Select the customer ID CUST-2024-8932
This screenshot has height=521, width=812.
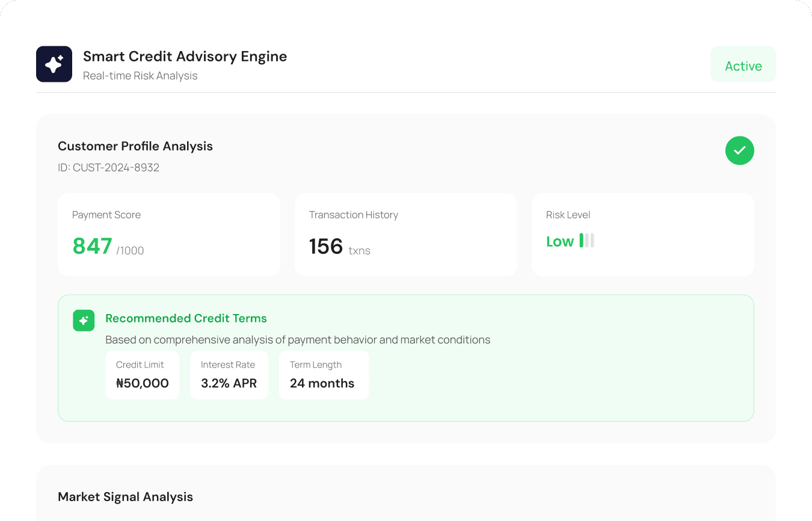tap(108, 167)
